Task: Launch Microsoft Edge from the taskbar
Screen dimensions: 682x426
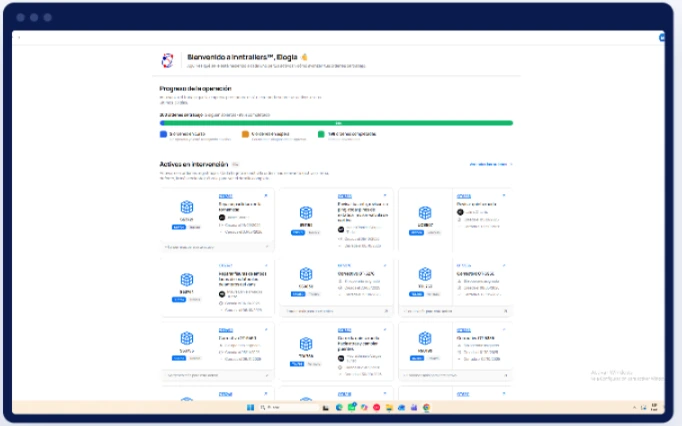Action: [x=339, y=407]
